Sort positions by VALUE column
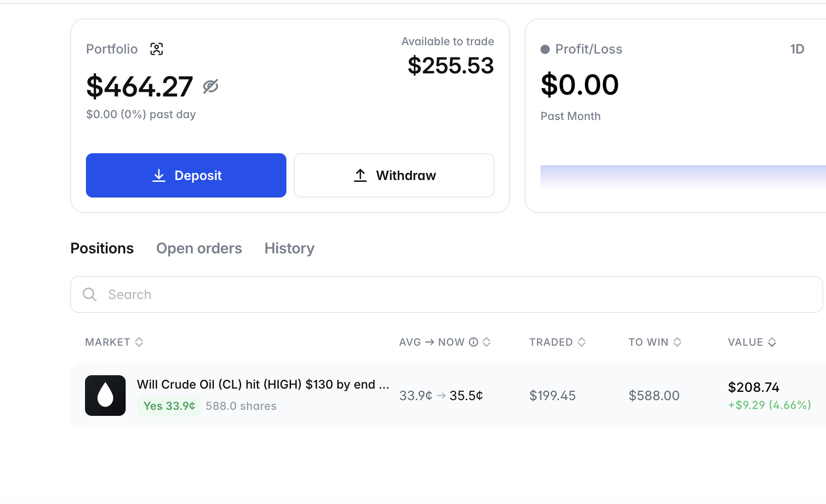Screen dimensions: 826x504 pos(752,342)
